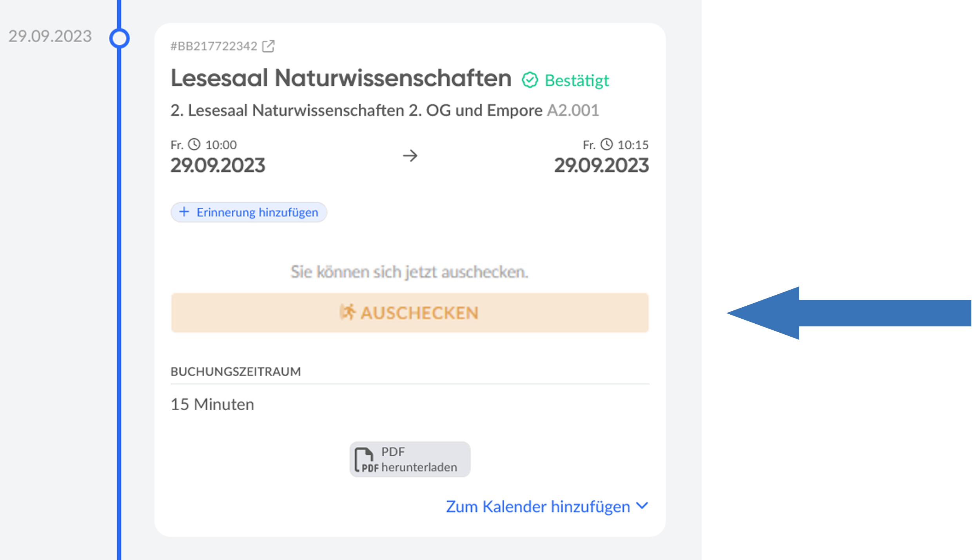Expand Zum Kalender hinzufügen dropdown

[537, 506]
